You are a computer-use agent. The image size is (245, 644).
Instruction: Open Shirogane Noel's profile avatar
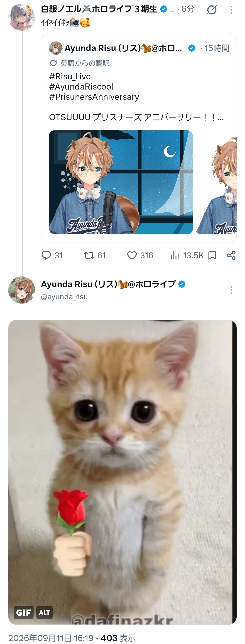point(22,17)
